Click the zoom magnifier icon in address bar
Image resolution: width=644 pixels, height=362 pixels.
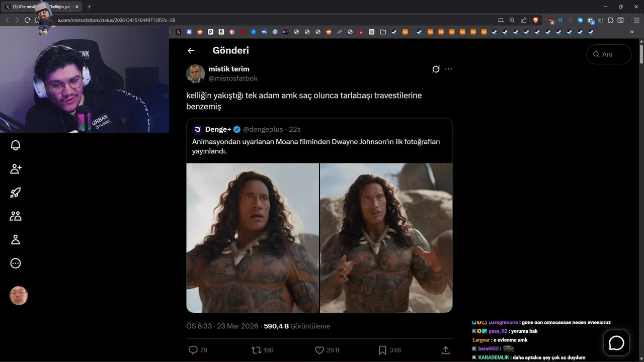[x=512, y=20]
